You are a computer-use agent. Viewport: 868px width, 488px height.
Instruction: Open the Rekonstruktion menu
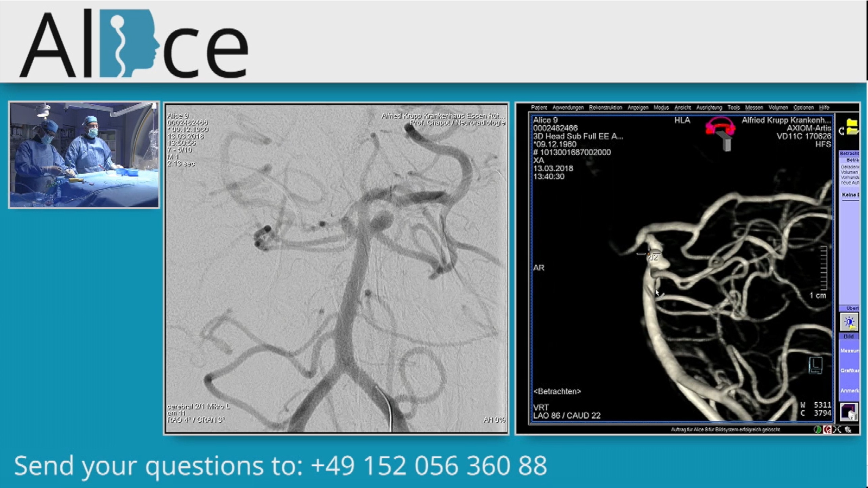pos(605,107)
